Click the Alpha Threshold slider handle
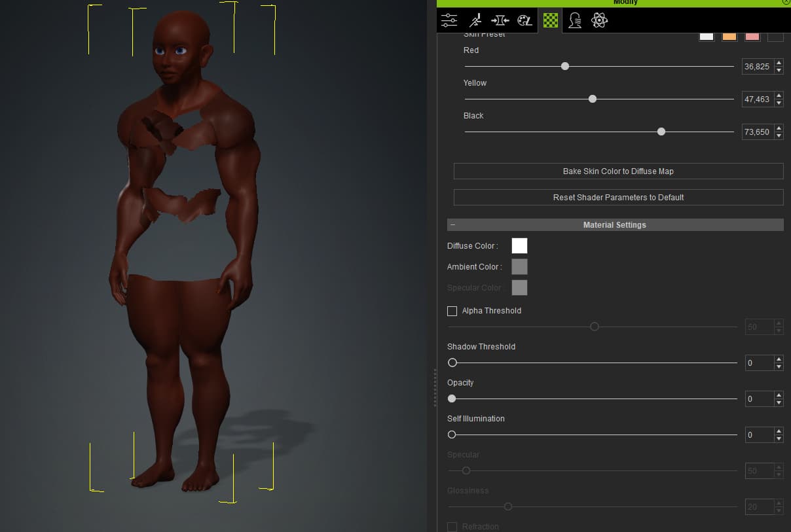 coord(595,327)
